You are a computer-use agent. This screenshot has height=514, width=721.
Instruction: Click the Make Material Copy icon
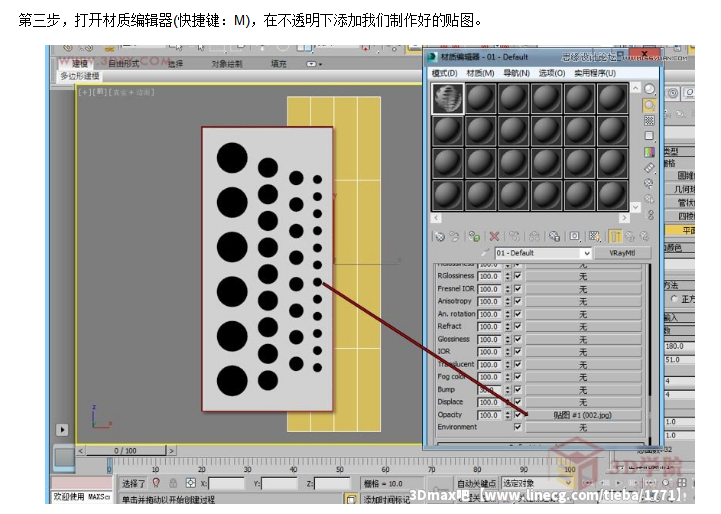tap(514, 236)
